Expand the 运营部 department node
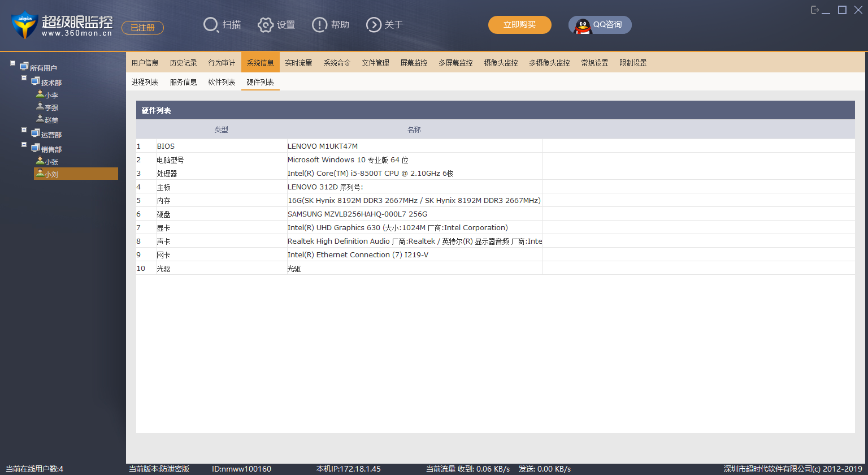The height and width of the screenshot is (475, 868). point(24,130)
